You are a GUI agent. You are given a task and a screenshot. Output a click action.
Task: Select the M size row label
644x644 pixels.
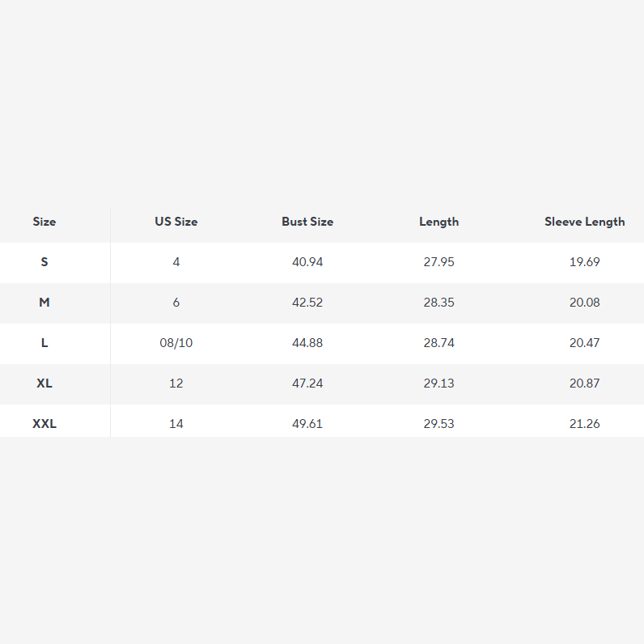[x=44, y=303]
